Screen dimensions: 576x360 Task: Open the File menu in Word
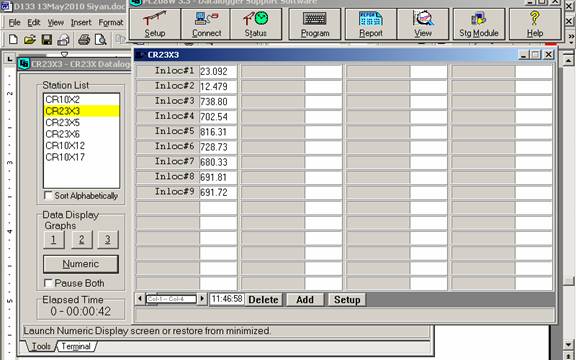(x=14, y=22)
